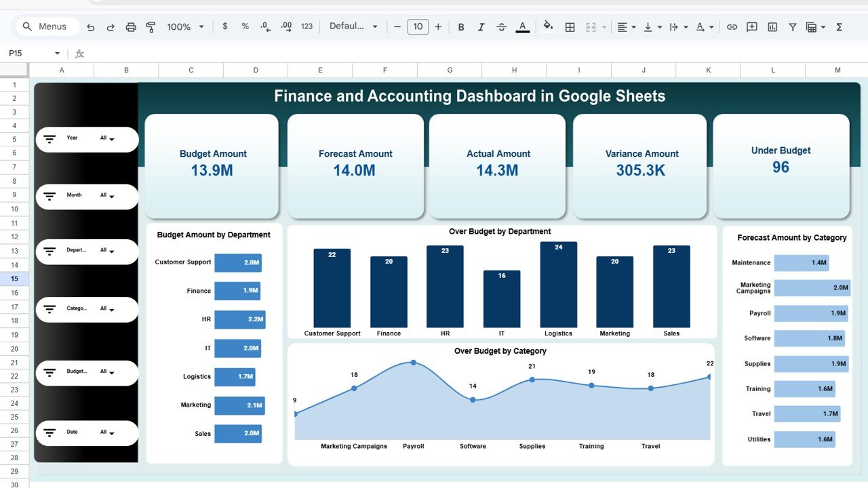Select the Paint format tool
868x488 pixels.
[150, 27]
